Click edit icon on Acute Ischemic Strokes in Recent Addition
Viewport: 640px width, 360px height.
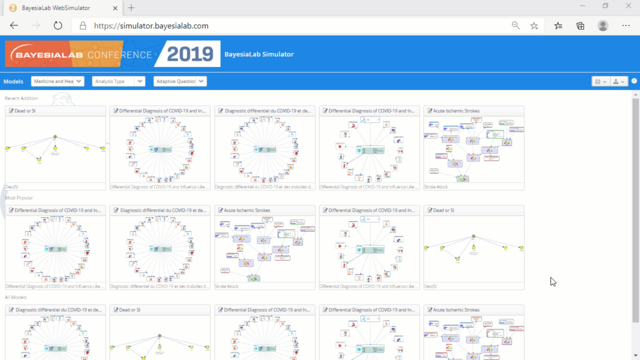pos(430,111)
